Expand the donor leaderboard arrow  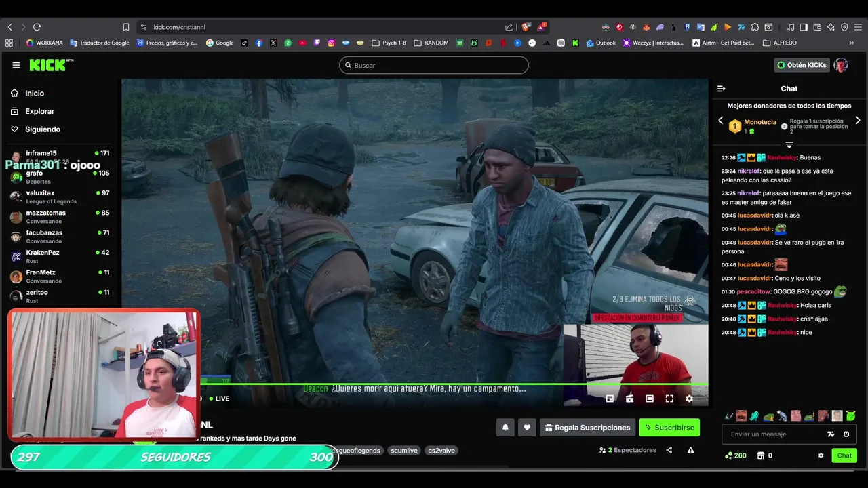click(789, 144)
